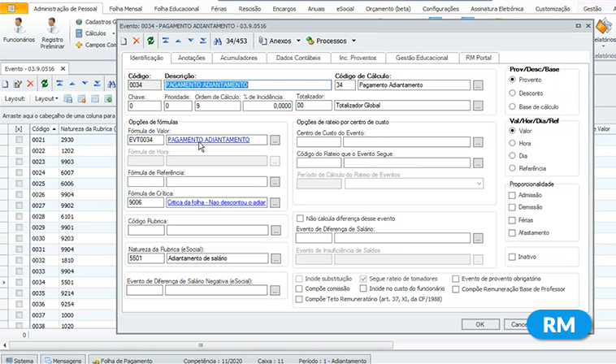This screenshot has width=616, height=364.
Task: Open the Anexos dropdown menu
Action: pos(280,40)
